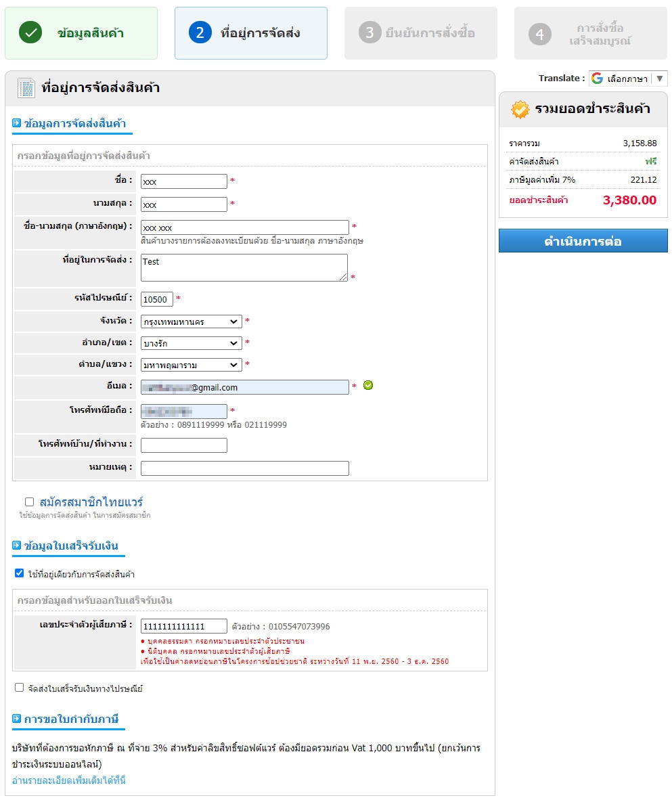Image resolution: width=672 pixels, height=798 pixels.
Task: Click the gold payment summary badge icon
Action: tap(520, 110)
